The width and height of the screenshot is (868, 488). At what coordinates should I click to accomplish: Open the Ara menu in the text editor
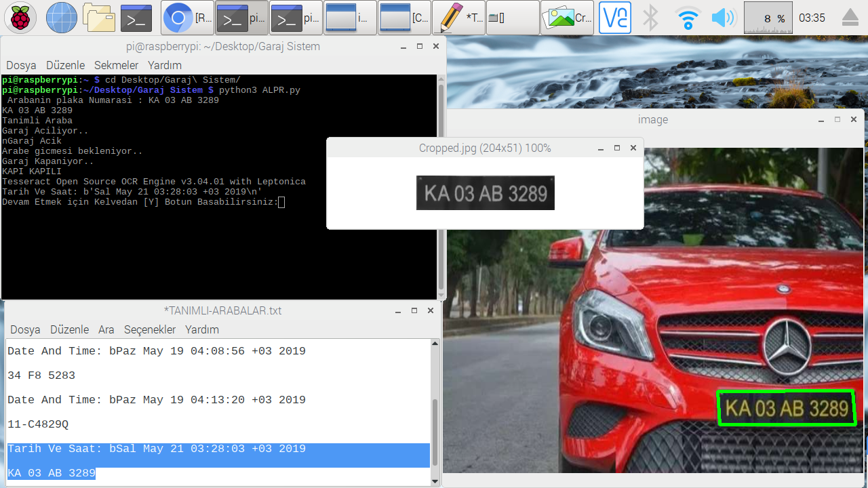(106, 329)
